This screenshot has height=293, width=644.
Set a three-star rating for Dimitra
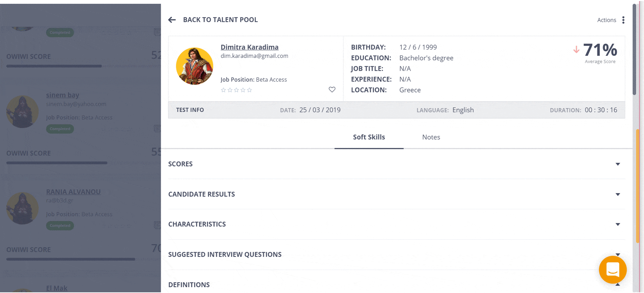[x=237, y=90]
